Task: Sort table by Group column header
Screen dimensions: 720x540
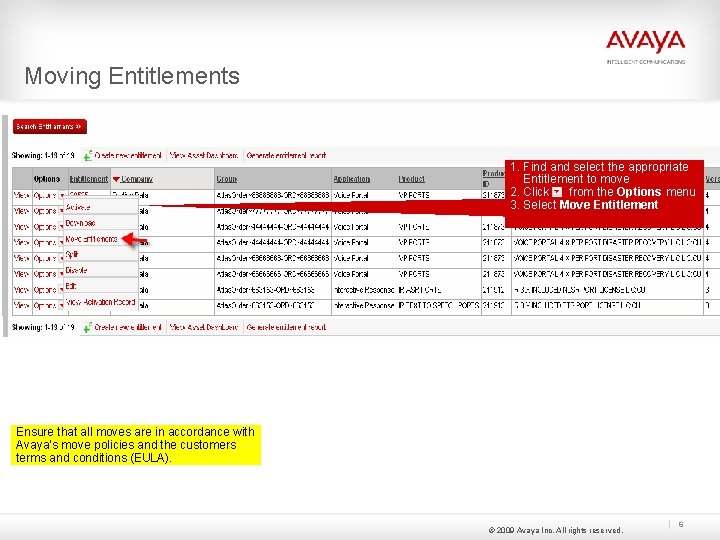Action: [x=227, y=179]
